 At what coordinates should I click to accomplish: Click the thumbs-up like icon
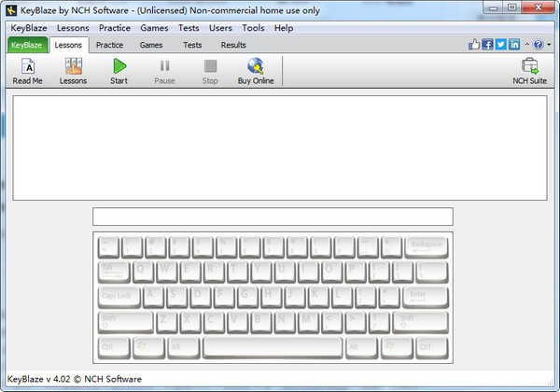pyautogui.click(x=474, y=45)
